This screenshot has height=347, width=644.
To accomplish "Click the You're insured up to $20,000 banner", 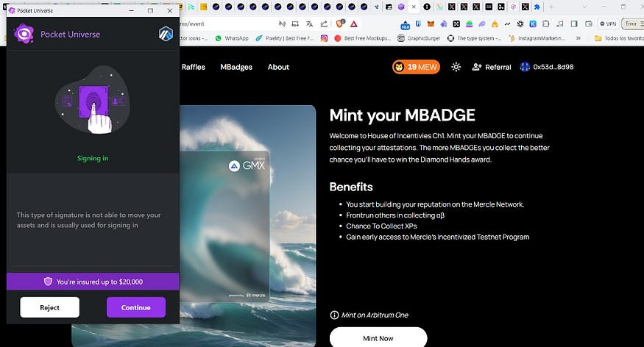I will click(93, 282).
